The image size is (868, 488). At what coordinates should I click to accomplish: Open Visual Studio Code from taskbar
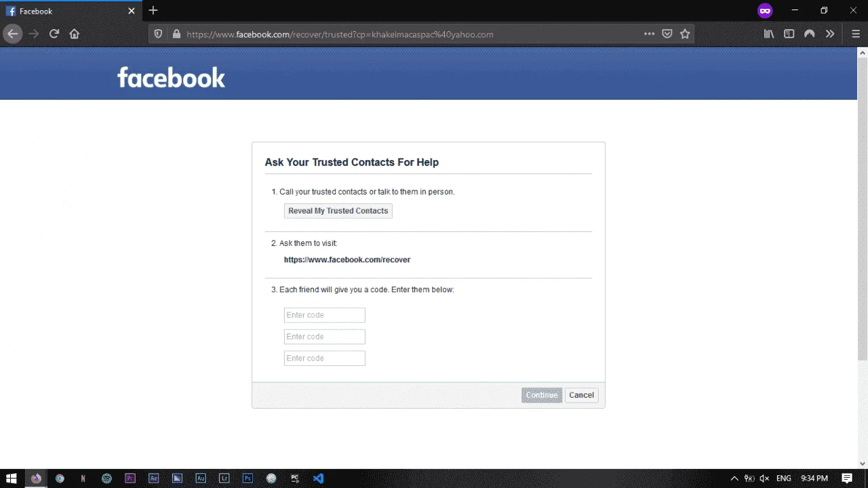point(319,479)
